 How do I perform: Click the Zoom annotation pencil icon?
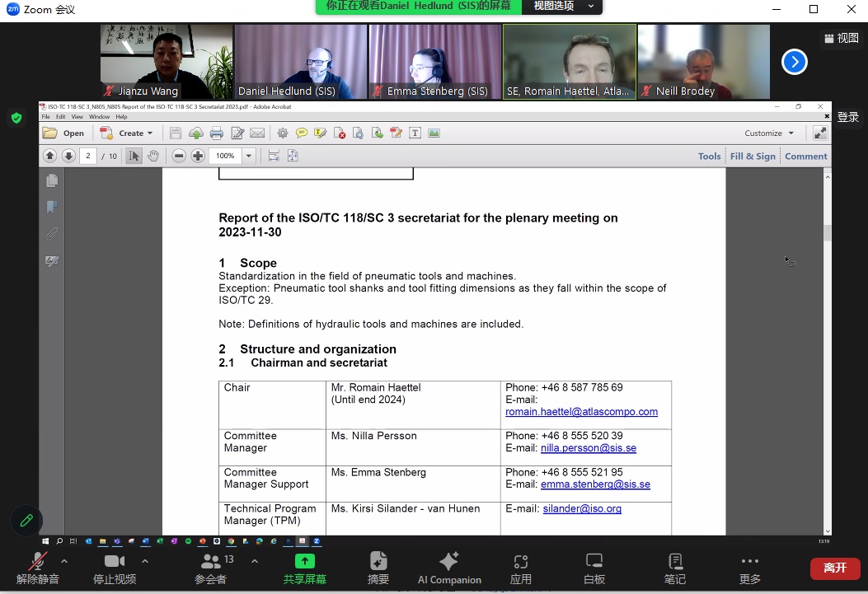coord(26,521)
